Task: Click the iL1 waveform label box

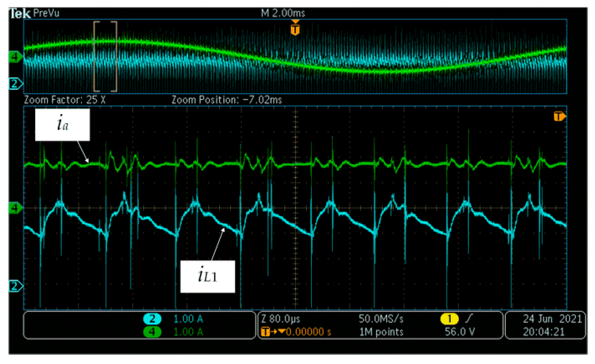Action: coord(207,276)
